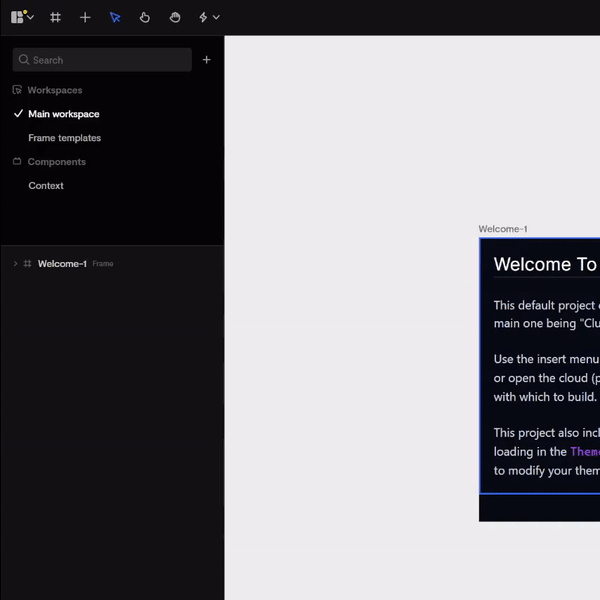The width and height of the screenshot is (600, 600).
Task: Click the magnifier icon in Search box
Action: tap(24, 60)
